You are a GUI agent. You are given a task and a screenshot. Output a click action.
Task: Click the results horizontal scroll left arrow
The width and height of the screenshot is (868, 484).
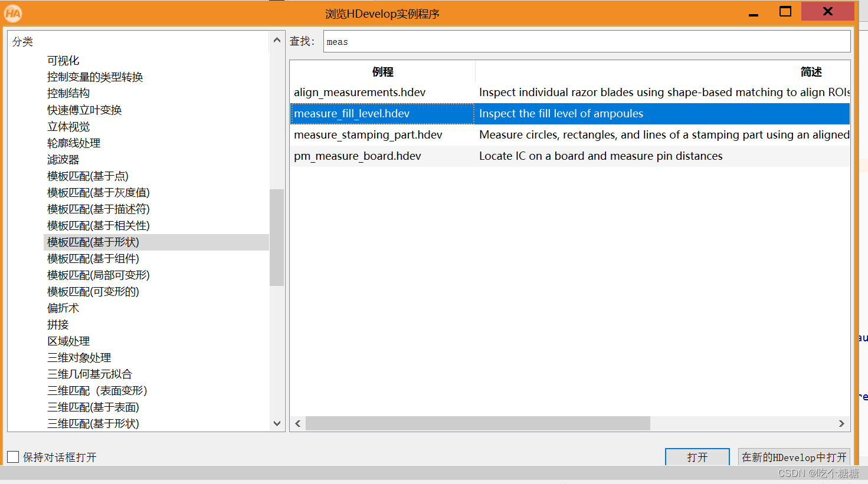[298, 423]
